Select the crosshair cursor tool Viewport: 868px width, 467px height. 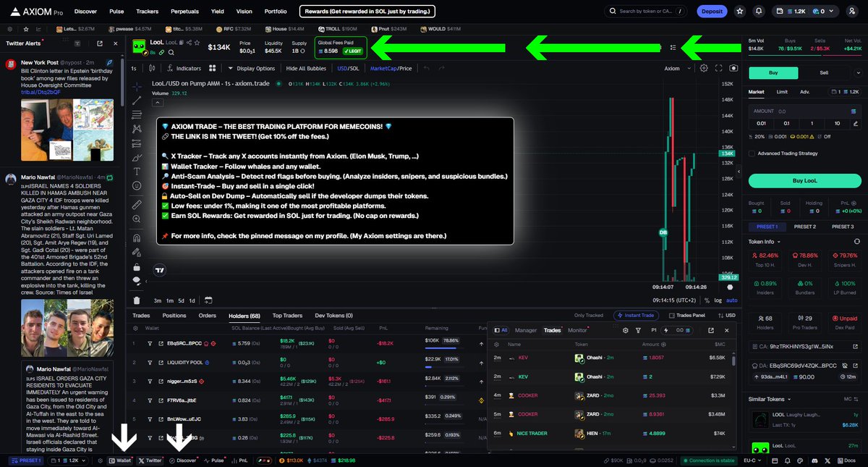point(137,85)
